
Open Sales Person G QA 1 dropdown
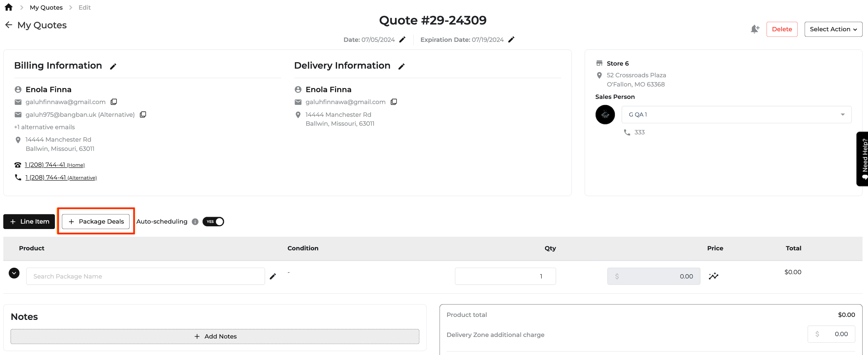click(x=736, y=115)
